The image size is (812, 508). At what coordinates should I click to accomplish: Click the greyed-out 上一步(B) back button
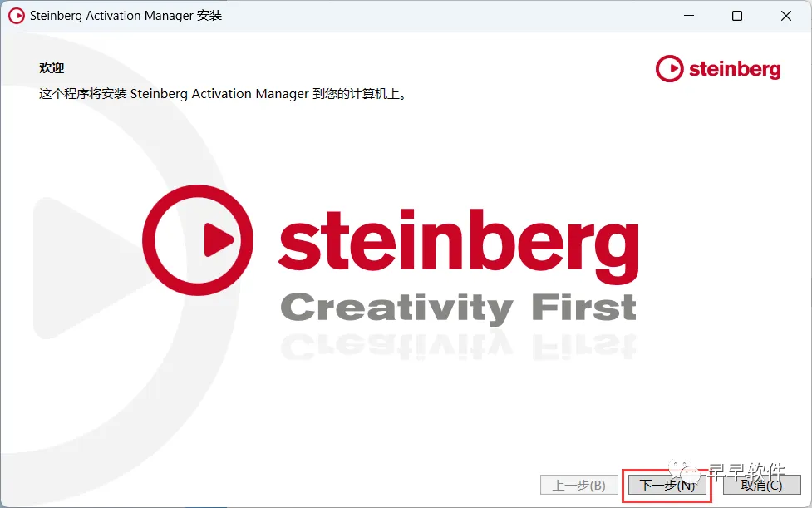pos(579,486)
